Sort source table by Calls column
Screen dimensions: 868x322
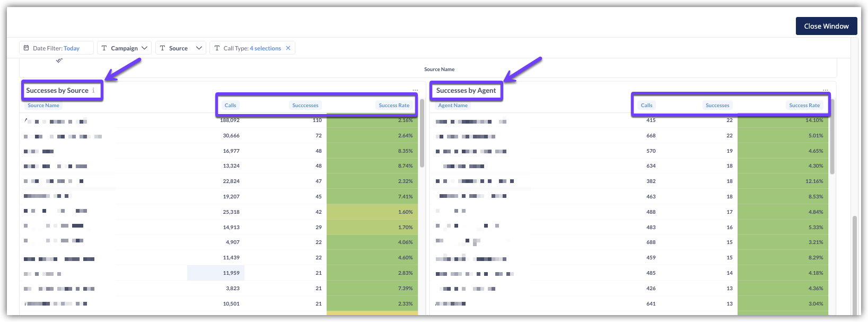pos(230,106)
